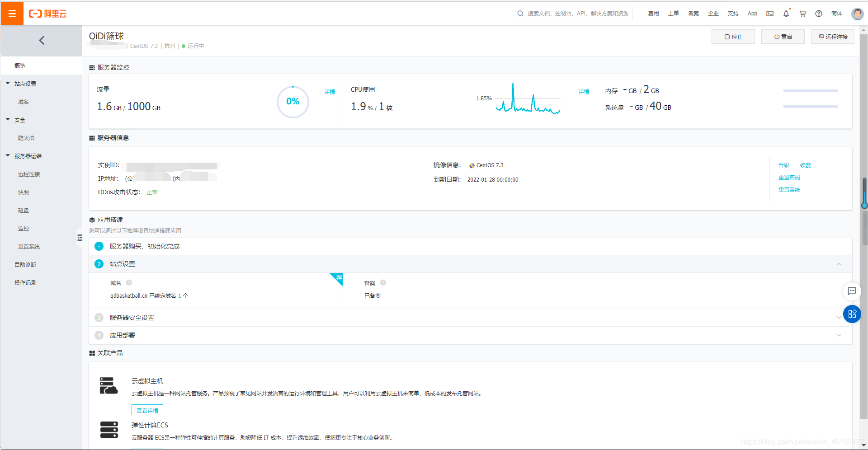Click the CentOS image icon

click(472, 166)
